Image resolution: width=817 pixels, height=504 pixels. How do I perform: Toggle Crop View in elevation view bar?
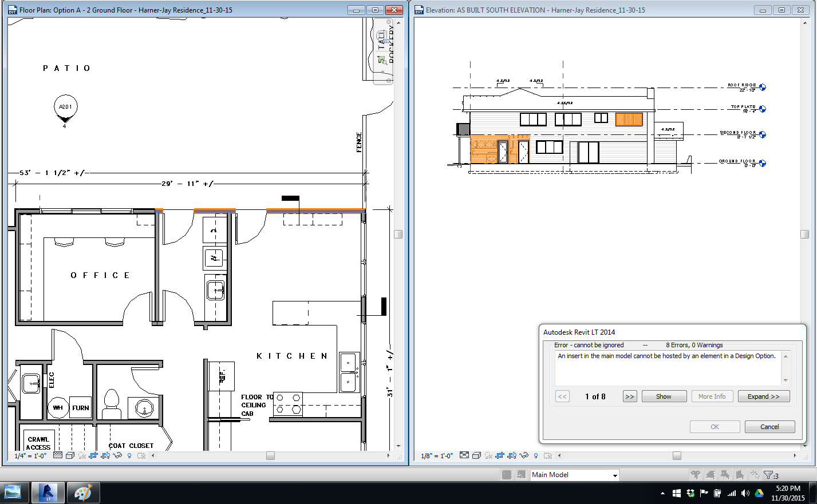point(500,455)
